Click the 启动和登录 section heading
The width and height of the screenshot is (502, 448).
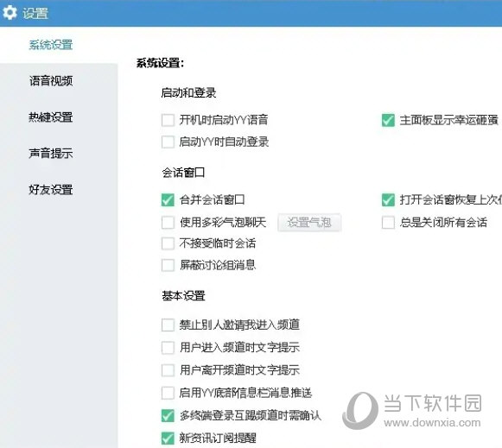(x=188, y=93)
